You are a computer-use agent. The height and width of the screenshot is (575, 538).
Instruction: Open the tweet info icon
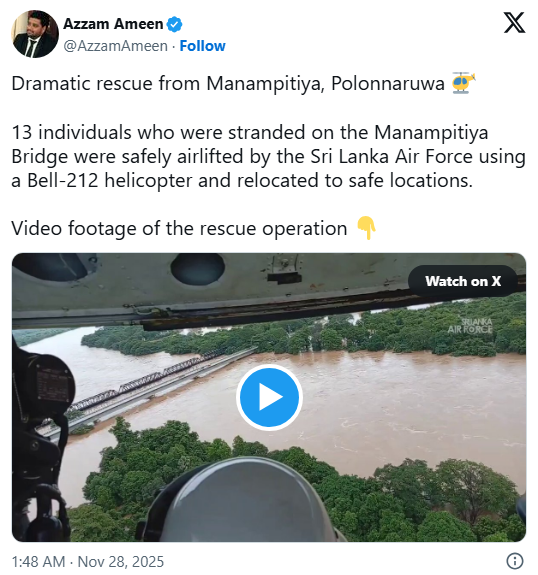[515, 561]
